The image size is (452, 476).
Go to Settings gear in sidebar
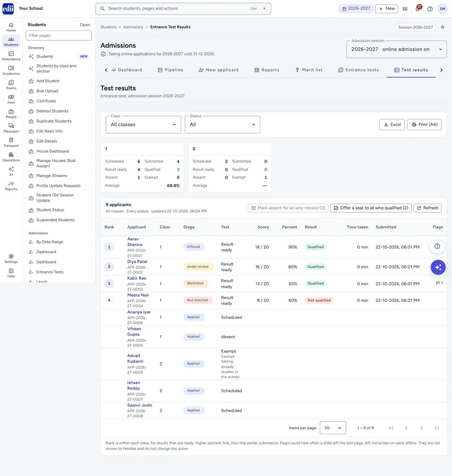pyautogui.click(x=11, y=259)
